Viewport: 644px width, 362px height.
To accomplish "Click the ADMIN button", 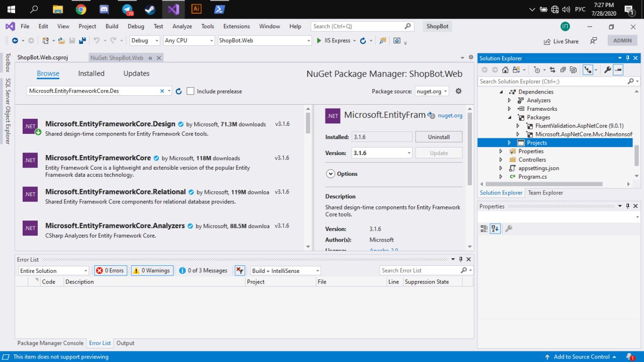I will coord(622,41).
